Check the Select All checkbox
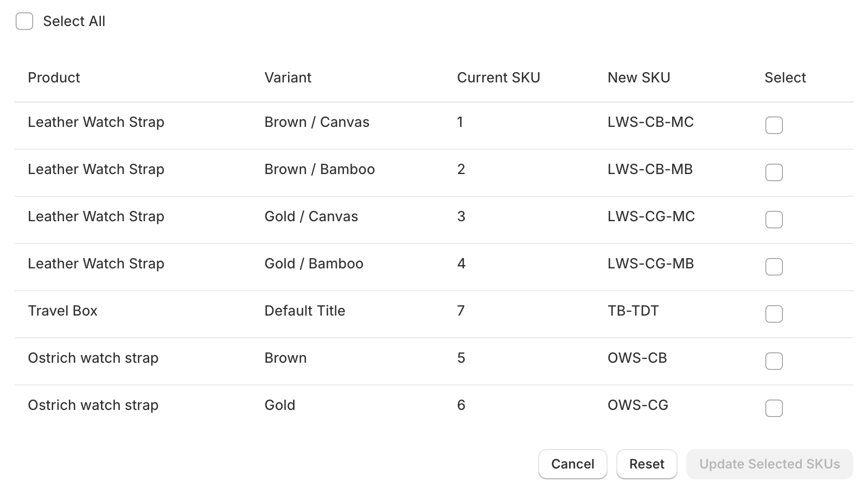The width and height of the screenshot is (868, 488). (x=24, y=21)
